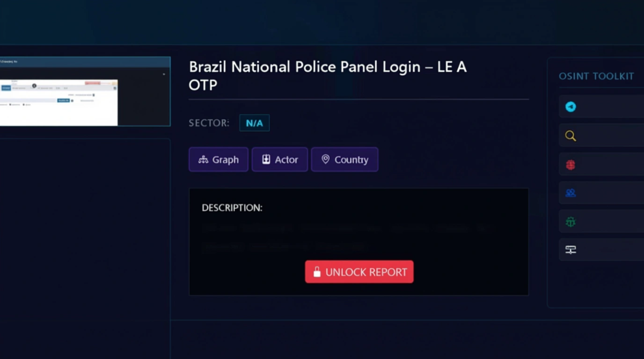644x359 pixels.
Task: Select the red globe icon in toolkit
Action: 571,165
